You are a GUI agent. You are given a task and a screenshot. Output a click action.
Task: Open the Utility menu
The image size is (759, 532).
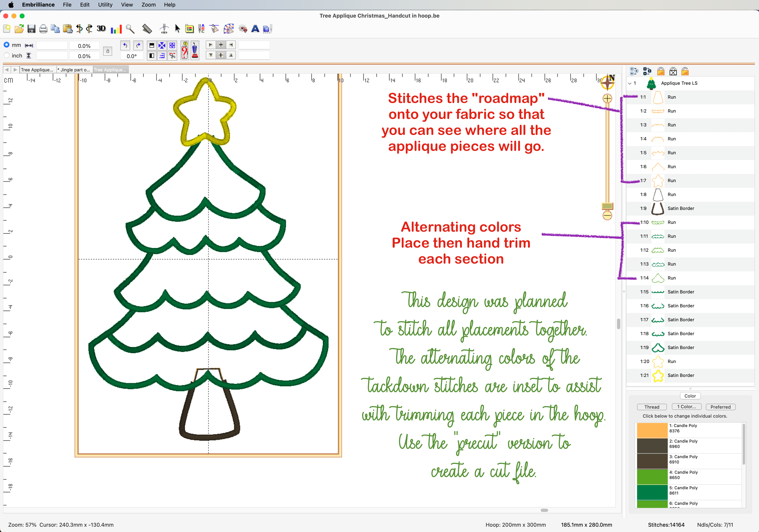105,5
